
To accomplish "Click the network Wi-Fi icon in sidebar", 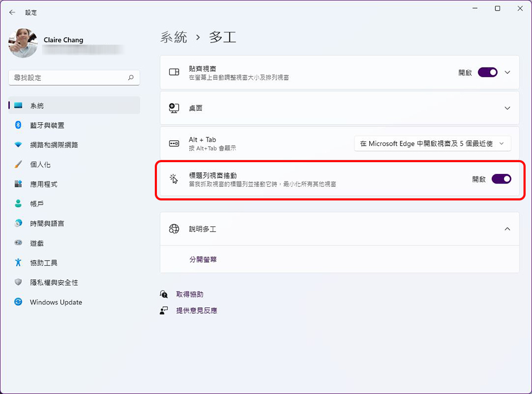I will tap(18, 145).
